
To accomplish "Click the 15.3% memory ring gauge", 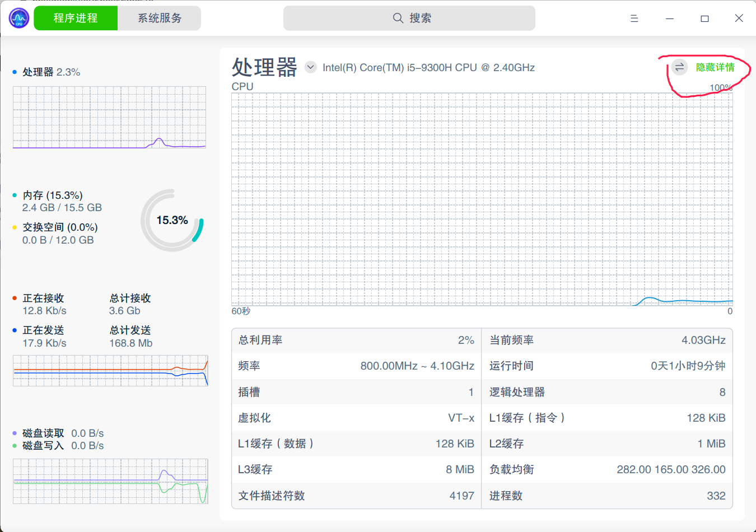I will click(x=172, y=220).
